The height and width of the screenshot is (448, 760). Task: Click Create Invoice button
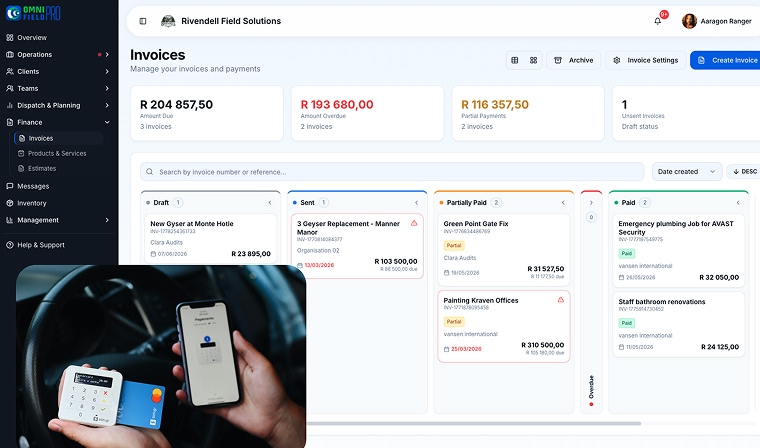point(726,60)
